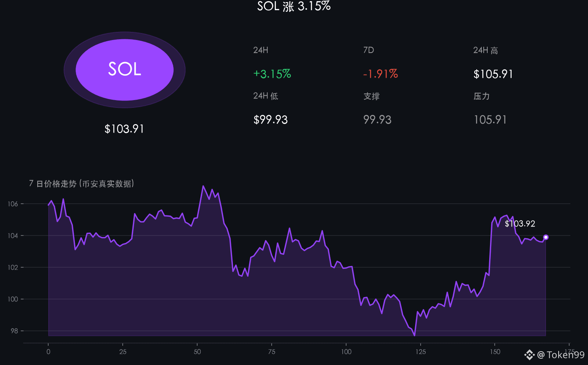Click the Binance logo beside Token99
Viewport: 588px width, 365px height.
[x=529, y=355]
